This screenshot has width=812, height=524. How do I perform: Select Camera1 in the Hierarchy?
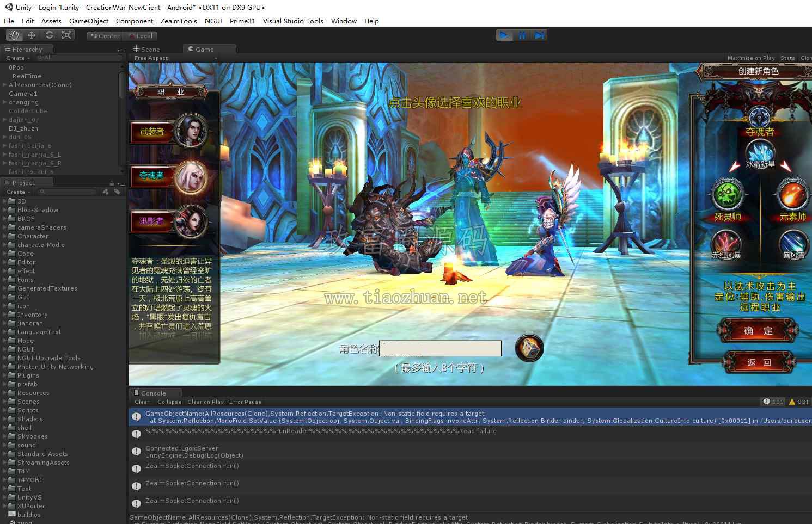(x=23, y=94)
